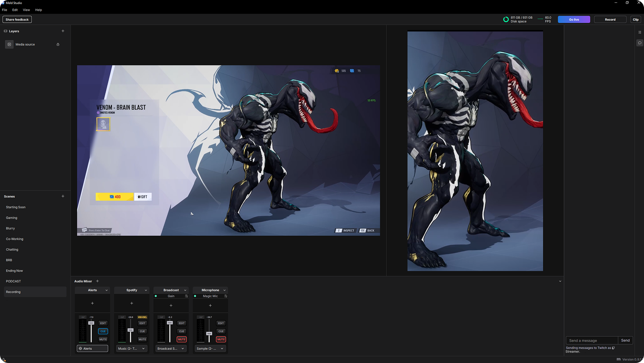
Task: Select the Recording scene
Action: (35, 292)
